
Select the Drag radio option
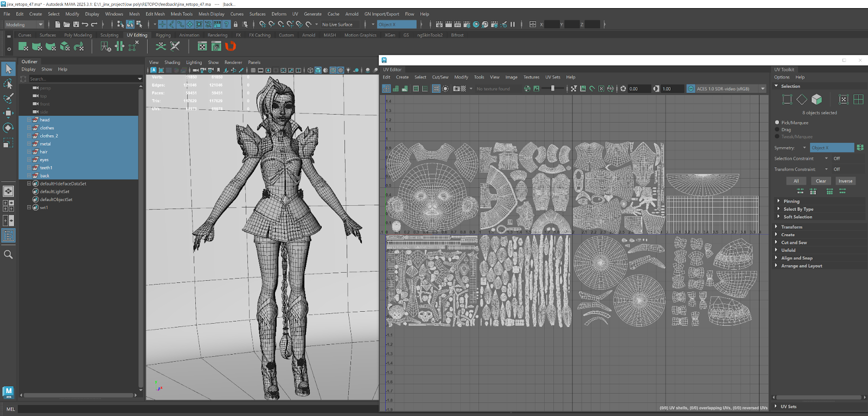[777, 130]
